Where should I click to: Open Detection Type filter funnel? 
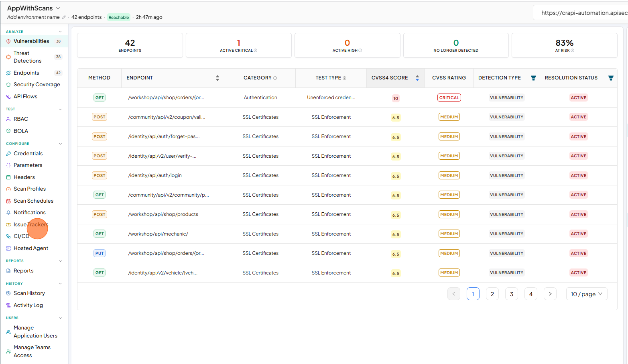click(x=533, y=78)
